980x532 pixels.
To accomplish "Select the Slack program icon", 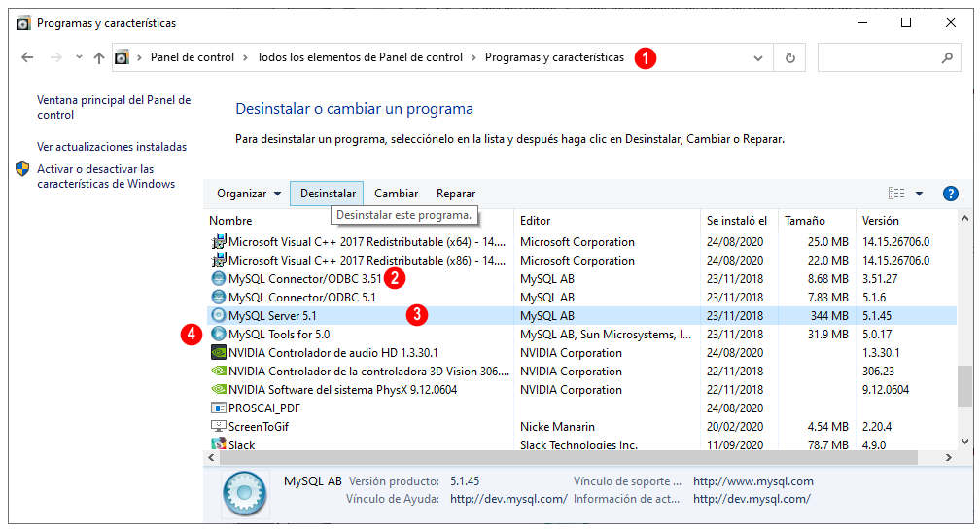I will (x=218, y=443).
